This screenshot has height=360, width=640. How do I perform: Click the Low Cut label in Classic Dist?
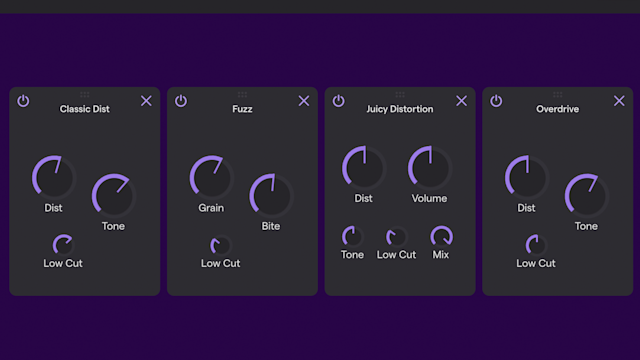click(63, 263)
